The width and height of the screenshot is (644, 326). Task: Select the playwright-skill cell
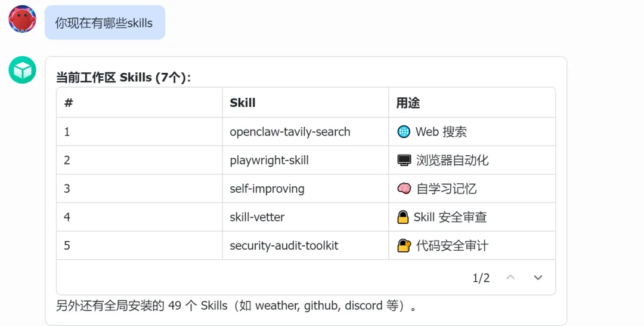point(269,161)
